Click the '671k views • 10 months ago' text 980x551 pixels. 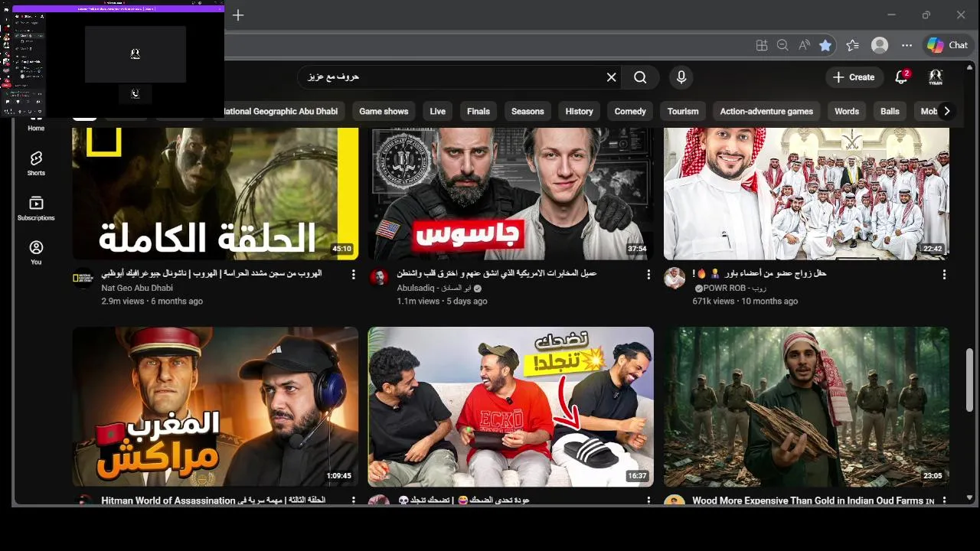[x=745, y=302]
